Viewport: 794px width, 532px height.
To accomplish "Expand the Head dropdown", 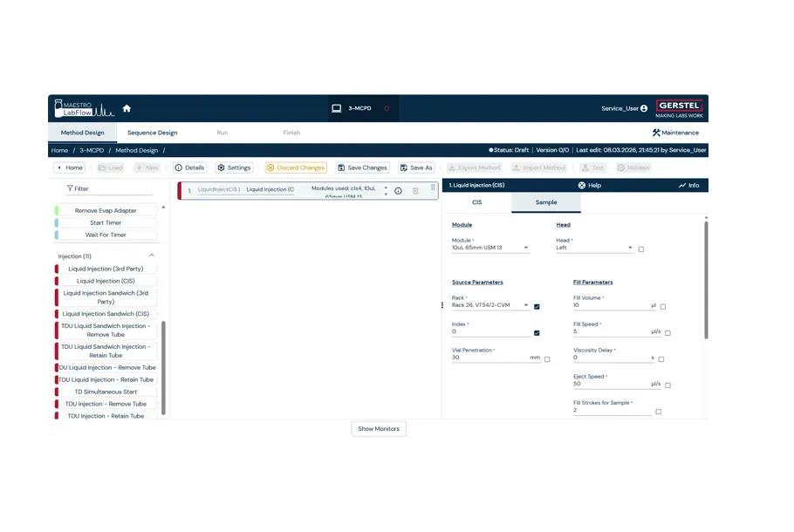I will pos(594,249).
